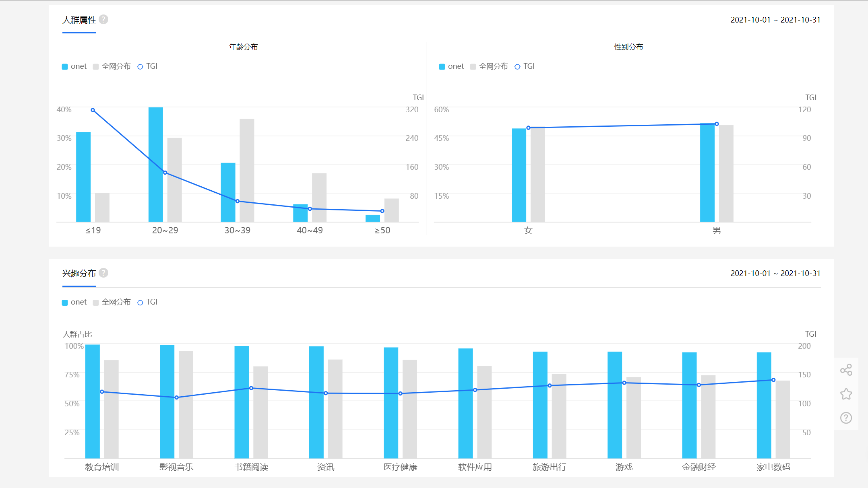Viewport: 868px width, 488px height.
Task: Toggle 全网分布 legend in interest chart
Action: coord(112,302)
